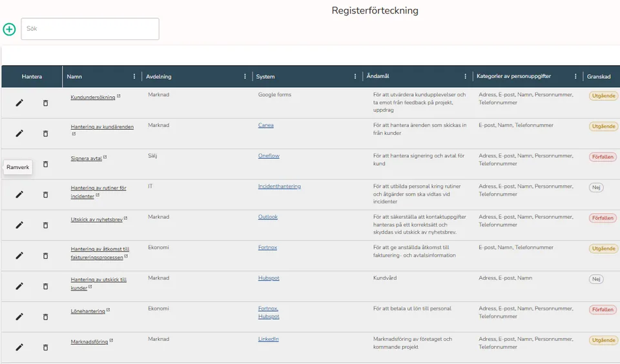Click Utgående badge in Marknadsföring row

(603, 340)
